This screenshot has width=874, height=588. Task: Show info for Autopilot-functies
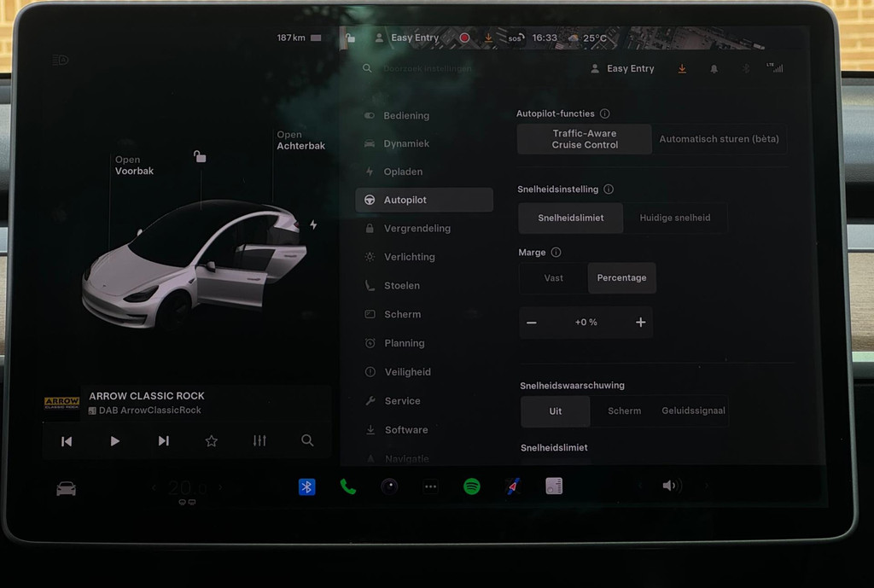pyautogui.click(x=605, y=114)
